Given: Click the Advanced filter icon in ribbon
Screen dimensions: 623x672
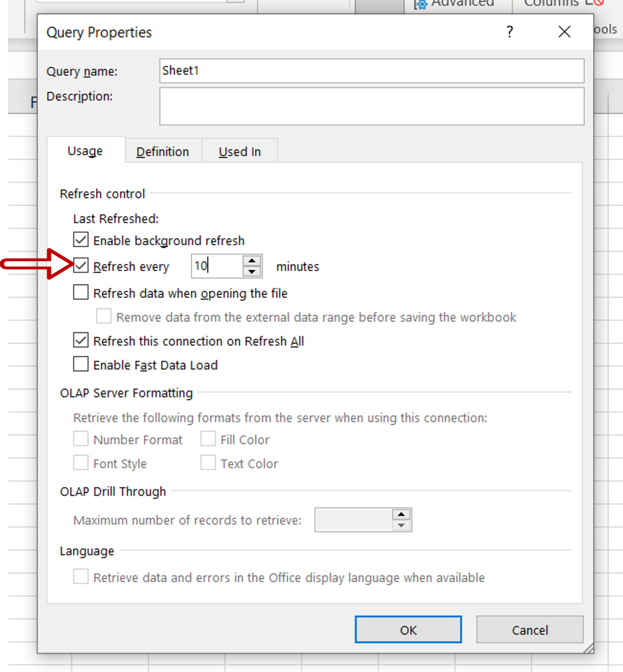Looking at the screenshot, I should point(421,4).
